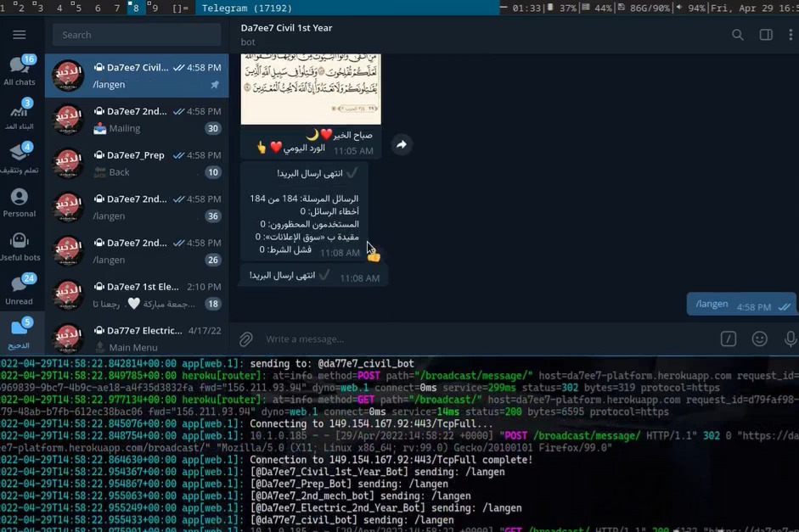Toggle the emoji picker panel
Screen dimensions: 799x532
coord(759,339)
